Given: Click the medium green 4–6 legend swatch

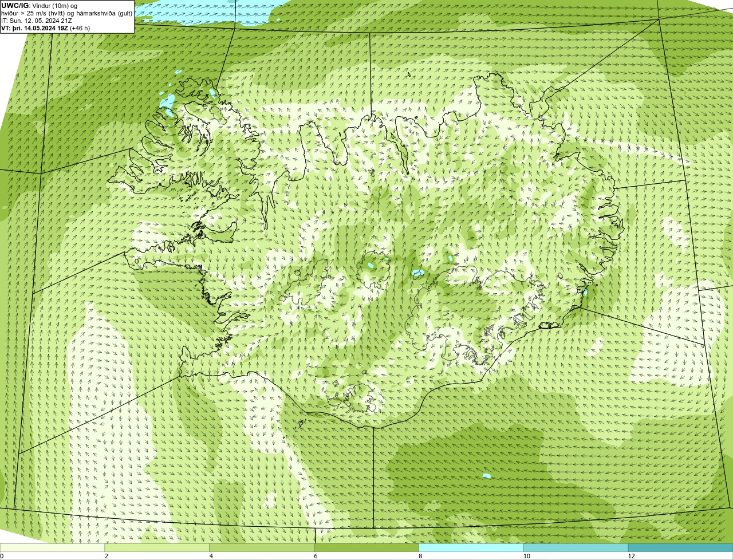Looking at the screenshot, I should 262,547.
